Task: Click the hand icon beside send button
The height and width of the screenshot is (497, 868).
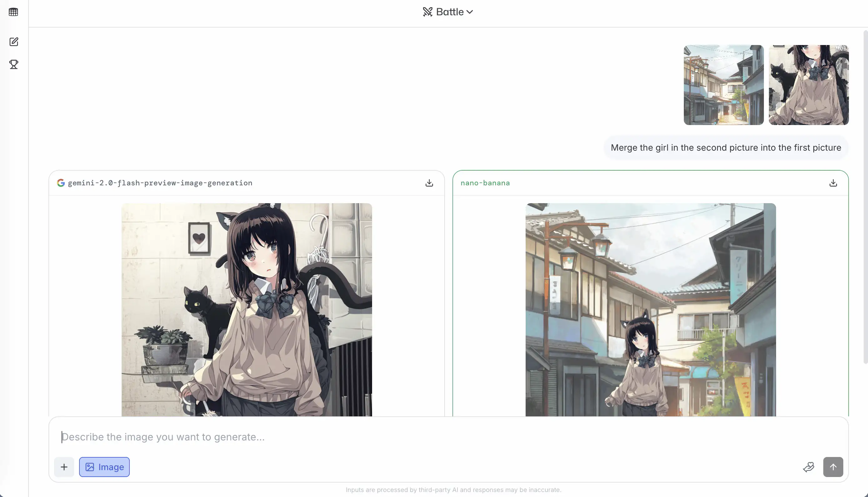Action: tap(808, 467)
